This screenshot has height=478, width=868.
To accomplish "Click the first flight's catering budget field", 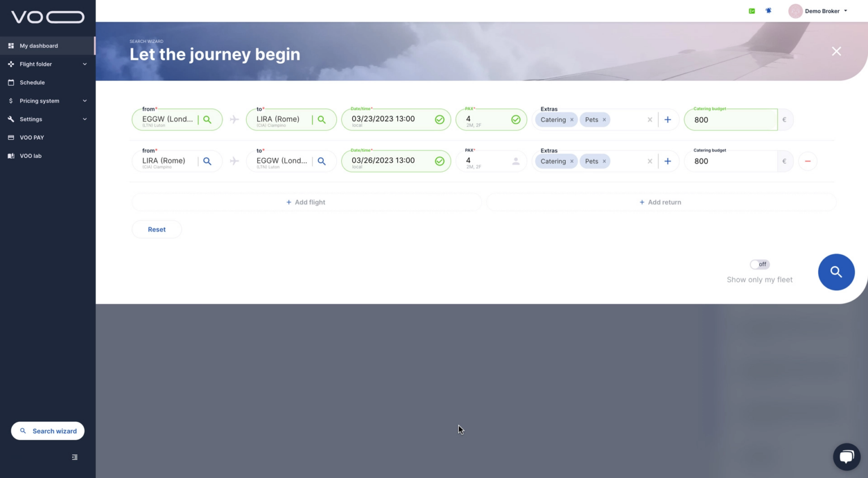I will coord(730,120).
